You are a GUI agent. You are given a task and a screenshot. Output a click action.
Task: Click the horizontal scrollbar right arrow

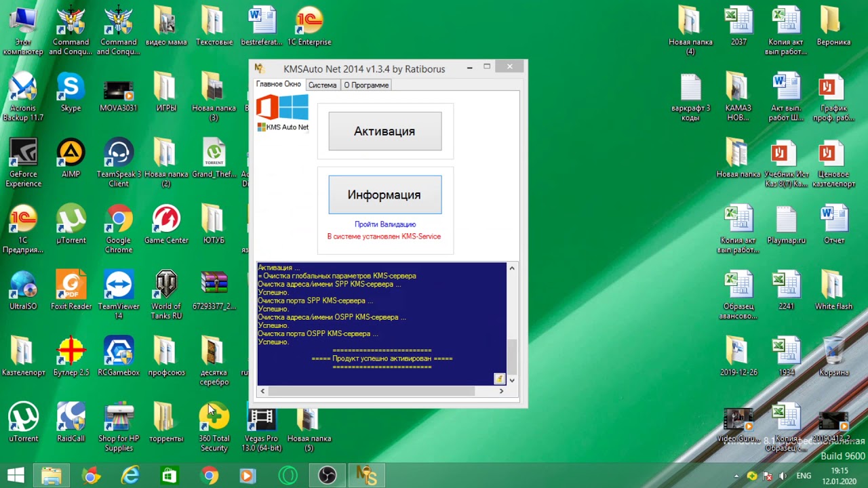tap(501, 391)
